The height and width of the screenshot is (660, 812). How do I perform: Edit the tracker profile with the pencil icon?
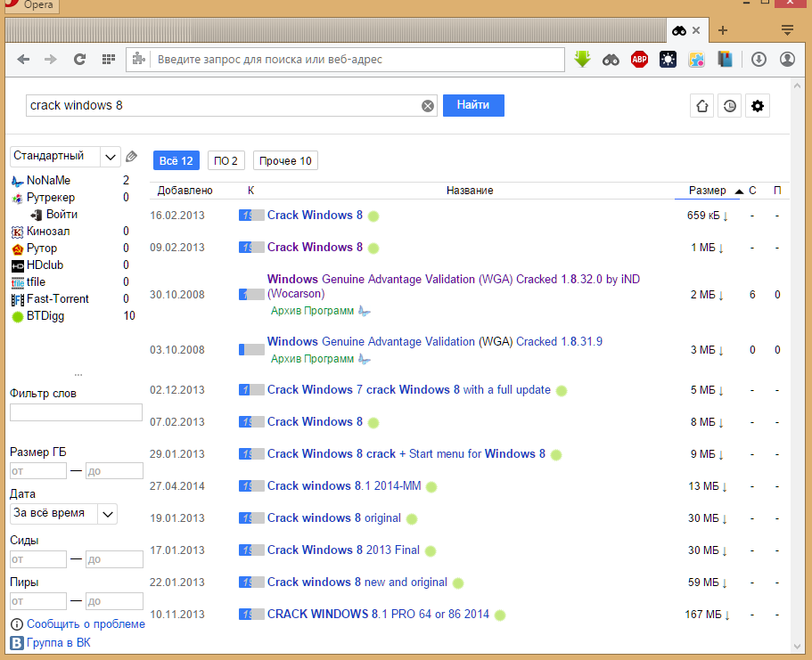[x=132, y=157]
